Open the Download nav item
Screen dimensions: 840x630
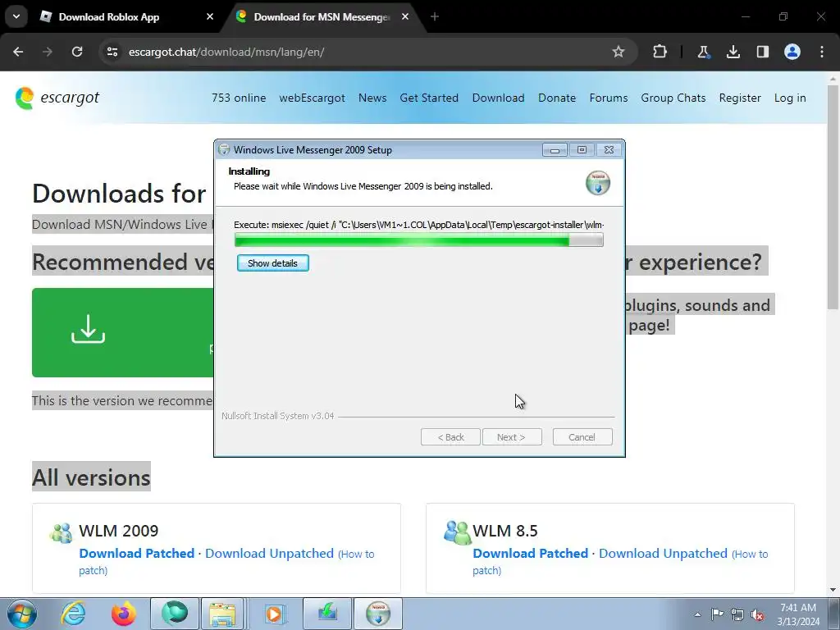pos(498,98)
